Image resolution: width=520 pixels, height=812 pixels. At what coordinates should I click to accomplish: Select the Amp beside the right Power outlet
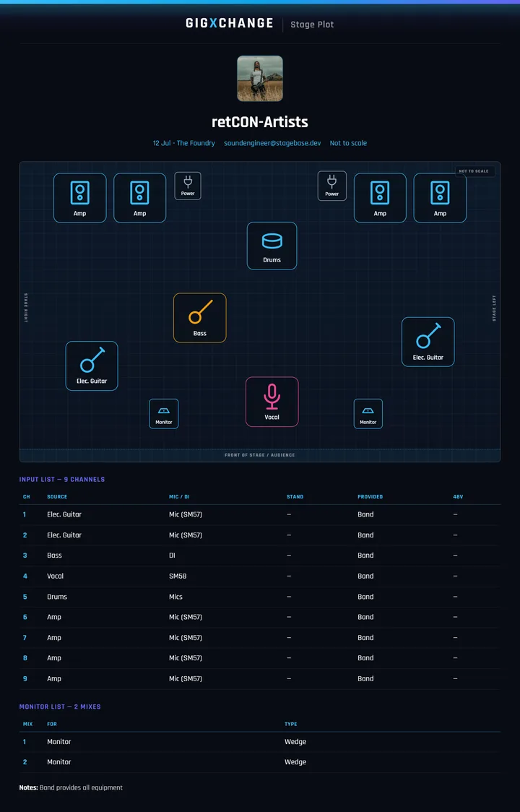tap(380, 198)
